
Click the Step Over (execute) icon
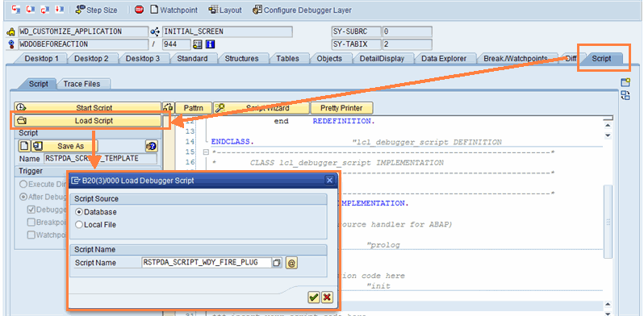[31, 10]
